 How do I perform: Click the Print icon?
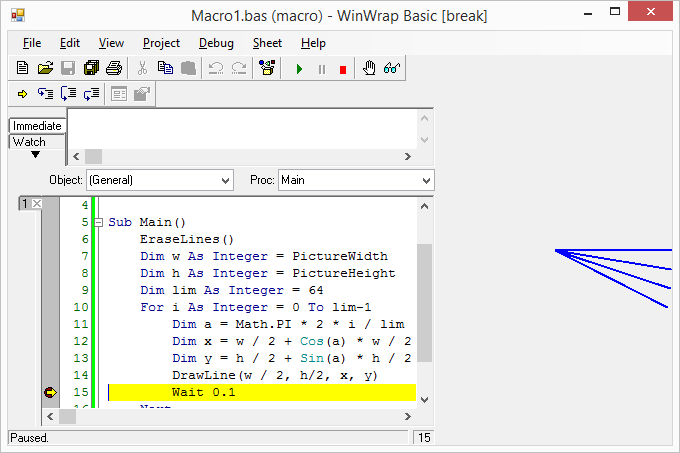tap(114, 68)
